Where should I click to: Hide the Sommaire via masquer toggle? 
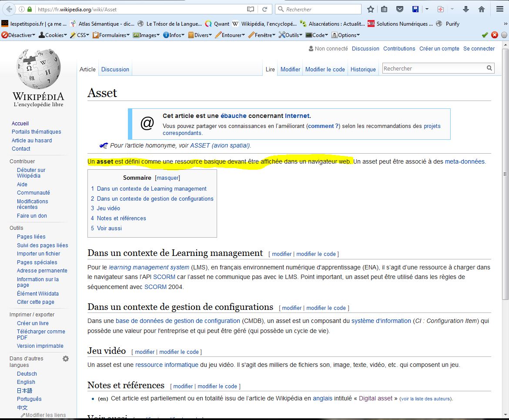point(167,178)
